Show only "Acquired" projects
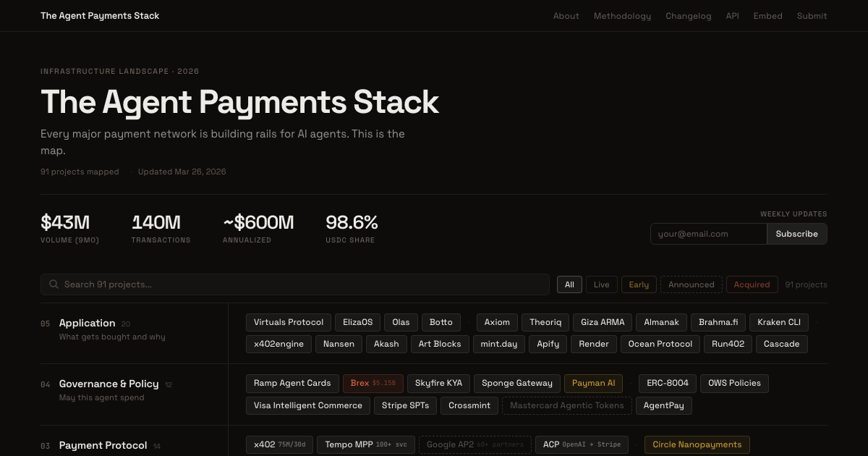868x456 pixels. 752,284
